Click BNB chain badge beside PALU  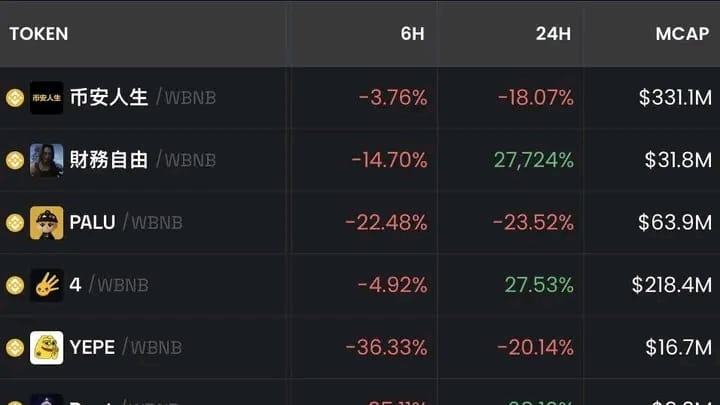[14, 222]
